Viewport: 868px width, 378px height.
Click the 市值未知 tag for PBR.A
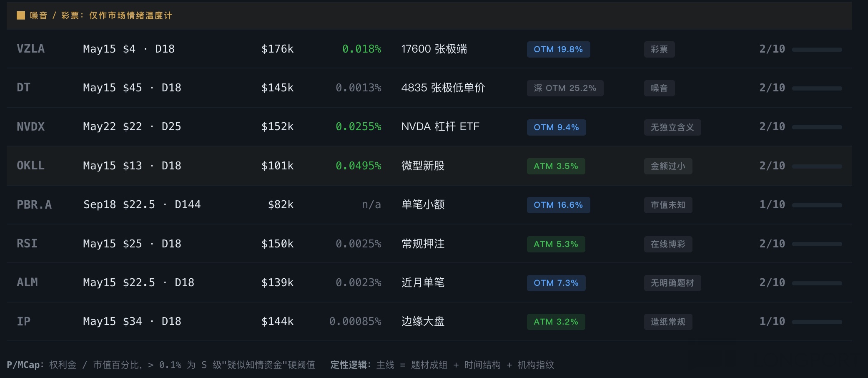(667, 205)
